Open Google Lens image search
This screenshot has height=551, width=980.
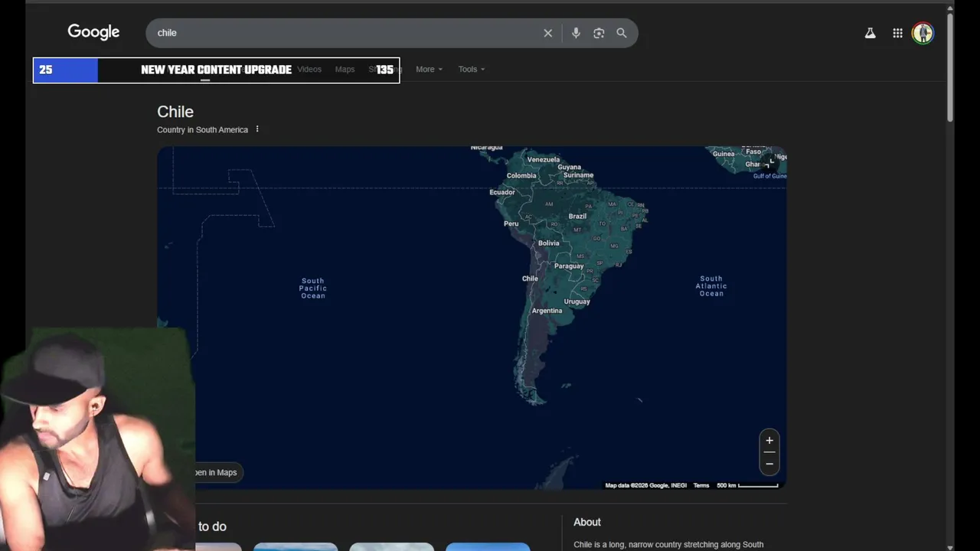click(599, 33)
